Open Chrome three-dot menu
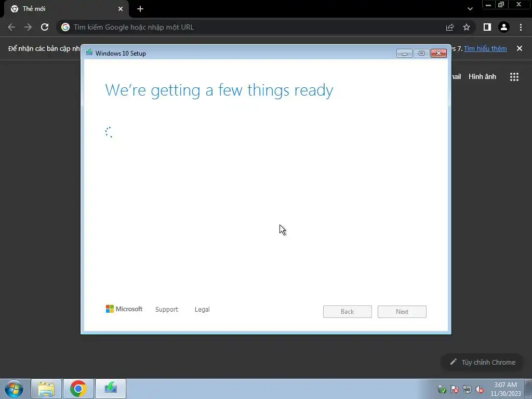532x399 pixels. pos(521,27)
